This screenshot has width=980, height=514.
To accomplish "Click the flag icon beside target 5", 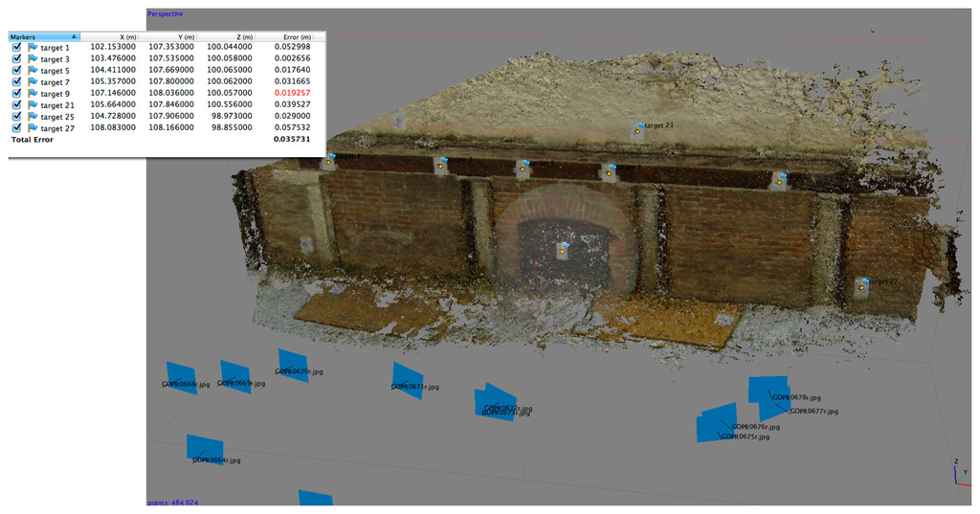I will tap(33, 70).
